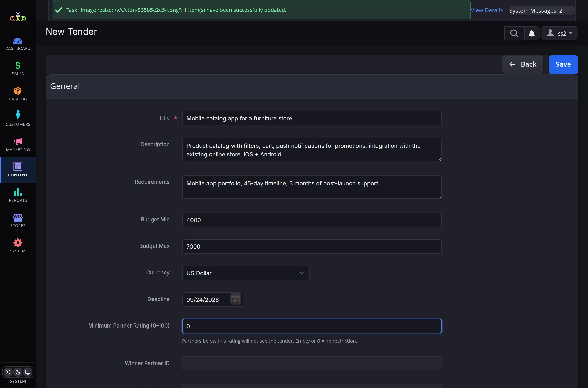This screenshot has height=388, width=588.
Task: Open the global search magnifier
Action: point(514,33)
